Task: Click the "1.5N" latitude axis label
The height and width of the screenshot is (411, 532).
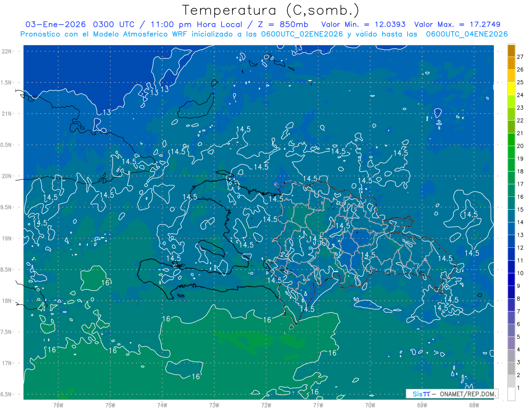Action: (x=7, y=82)
